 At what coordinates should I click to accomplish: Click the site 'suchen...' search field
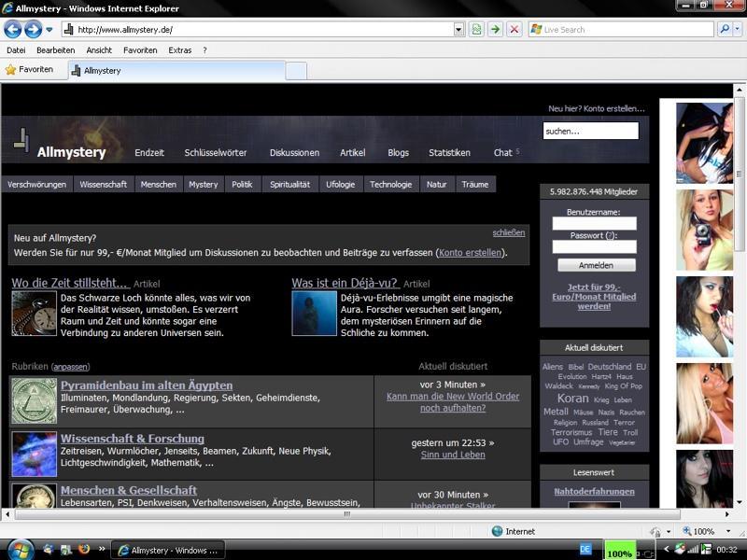point(591,131)
